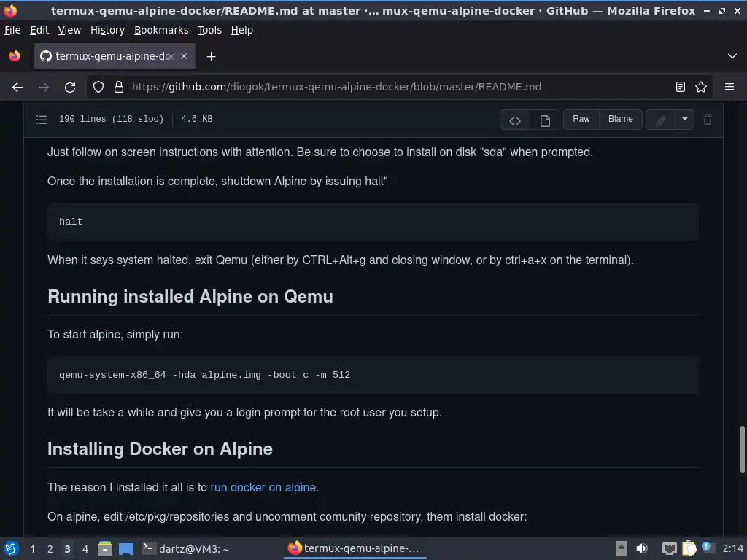Select the termux-qemu-alpine-docker browser tab
This screenshot has width=747, height=560.
115,56
